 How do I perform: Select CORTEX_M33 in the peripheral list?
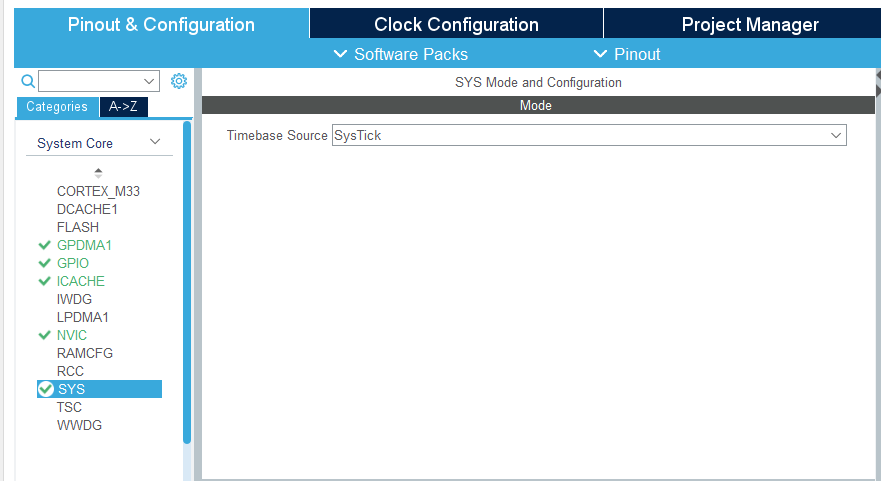(98, 191)
